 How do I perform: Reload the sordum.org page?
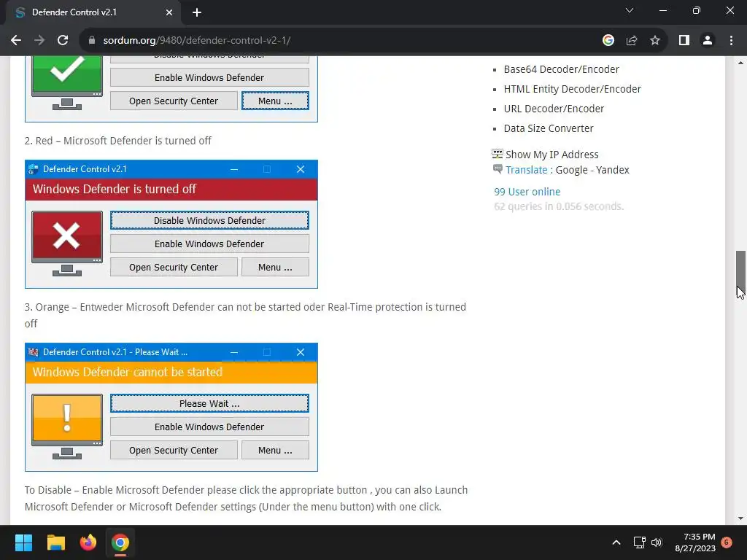[63, 41]
